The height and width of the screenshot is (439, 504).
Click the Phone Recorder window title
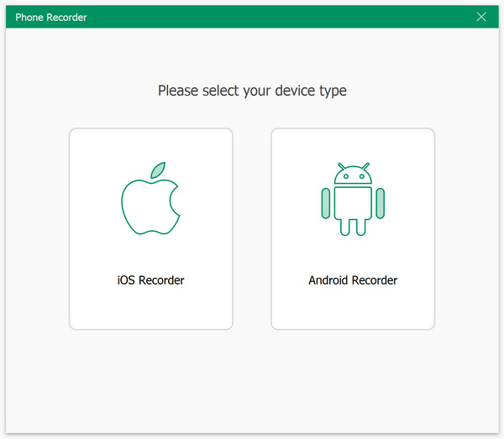(51, 18)
